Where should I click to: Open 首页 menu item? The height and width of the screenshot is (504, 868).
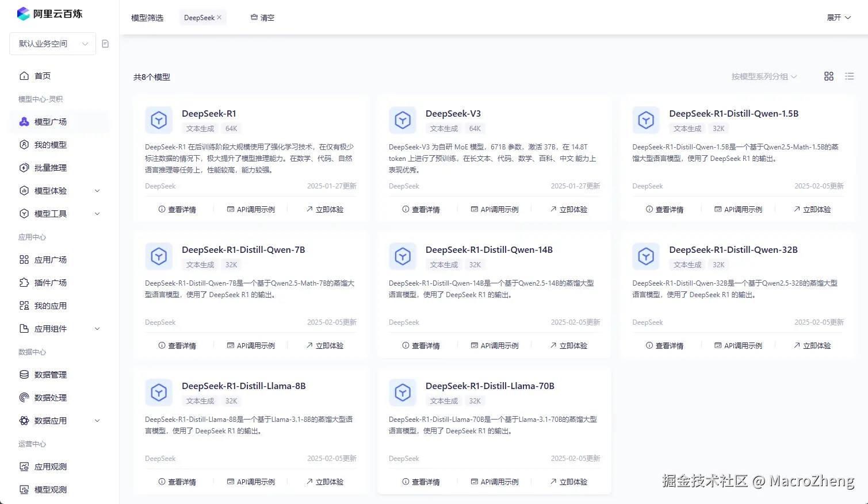point(59,76)
